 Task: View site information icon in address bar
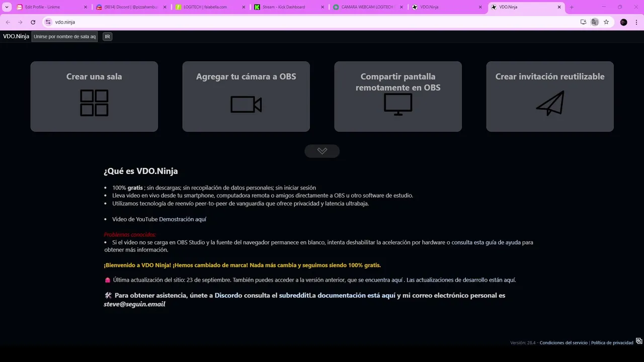[x=48, y=22]
